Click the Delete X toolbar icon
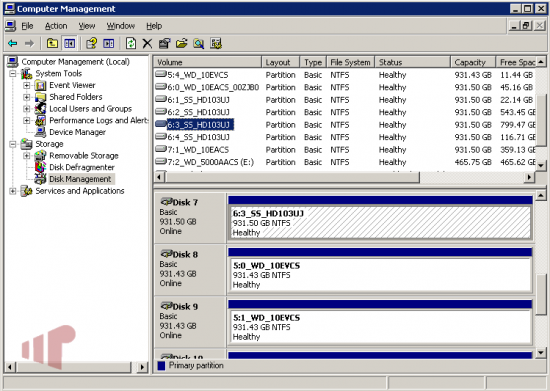This screenshot has width=550, height=391. [x=147, y=43]
